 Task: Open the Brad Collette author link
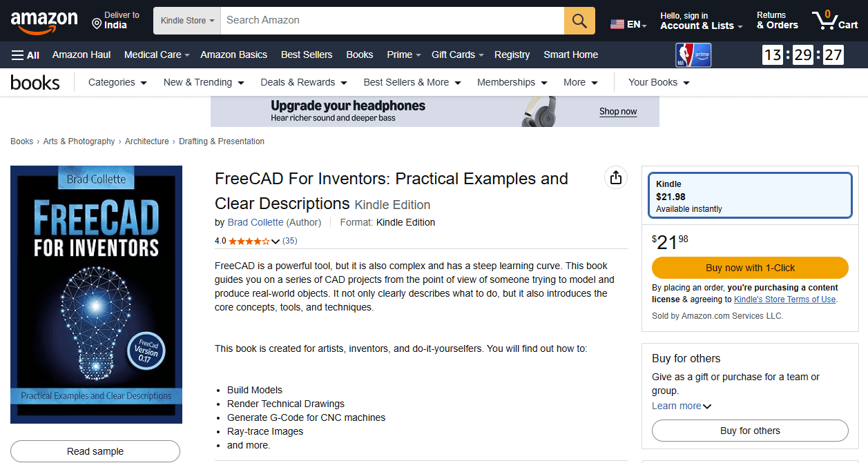[255, 222]
